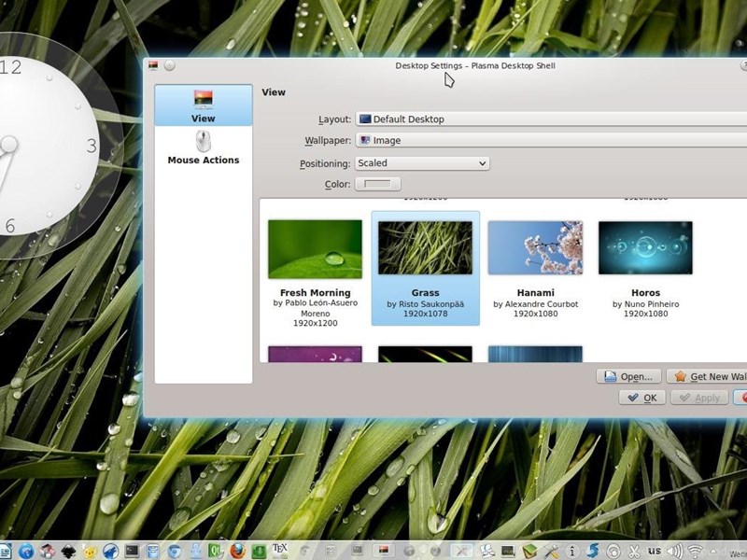Click the Open... button
The height and width of the screenshot is (560, 747).
628,377
